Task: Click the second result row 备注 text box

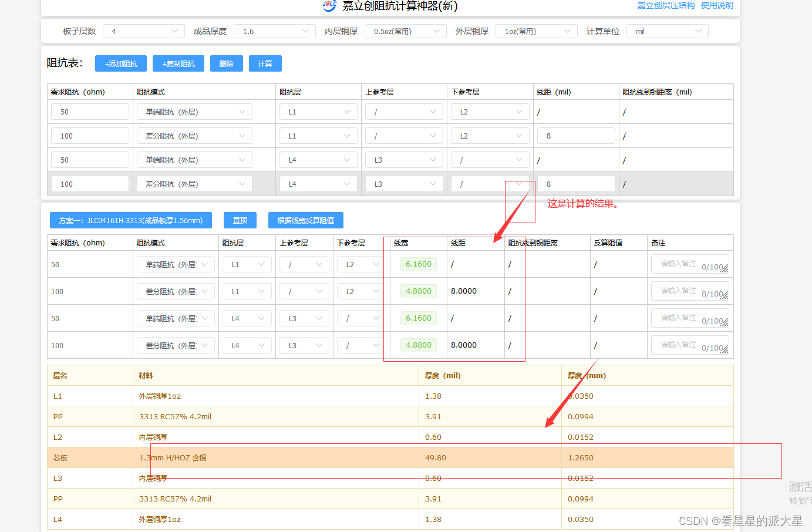Action: [690, 291]
